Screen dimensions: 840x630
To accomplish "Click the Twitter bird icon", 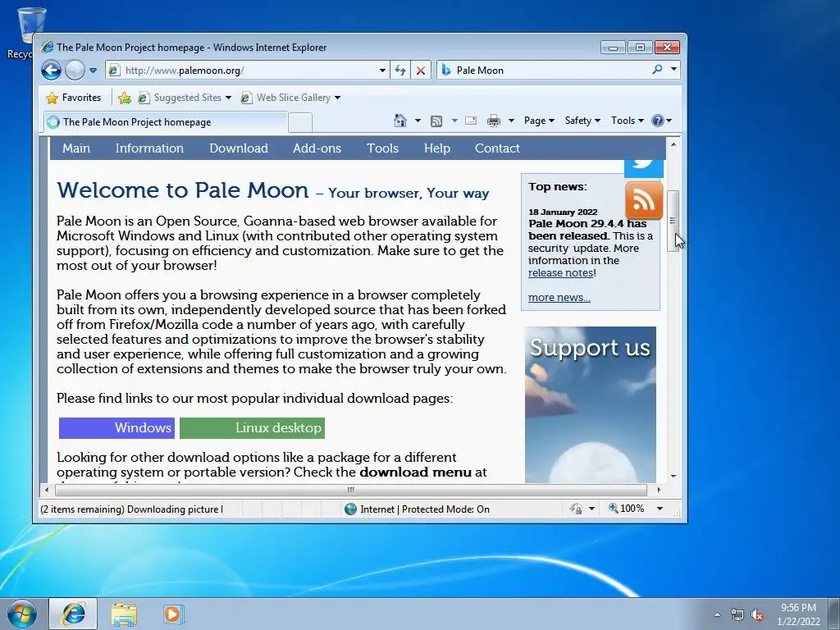I will [x=644, y=167].
